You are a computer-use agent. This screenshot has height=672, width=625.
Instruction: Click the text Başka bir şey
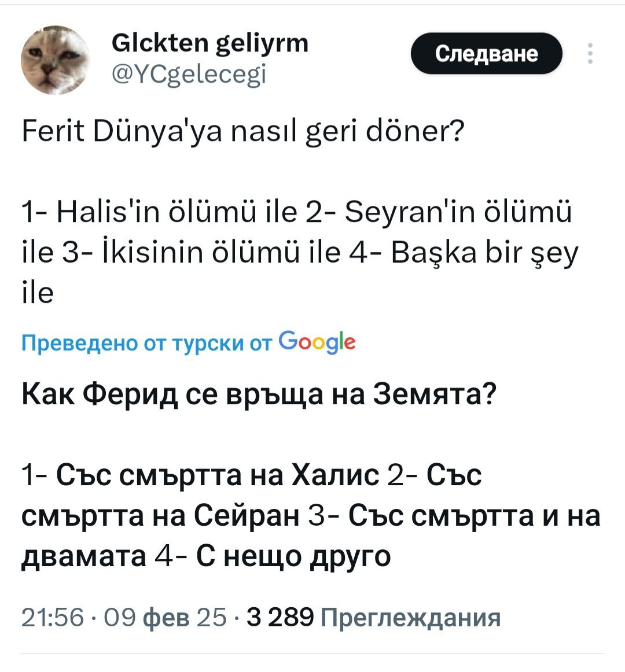[x=484, y=252]
